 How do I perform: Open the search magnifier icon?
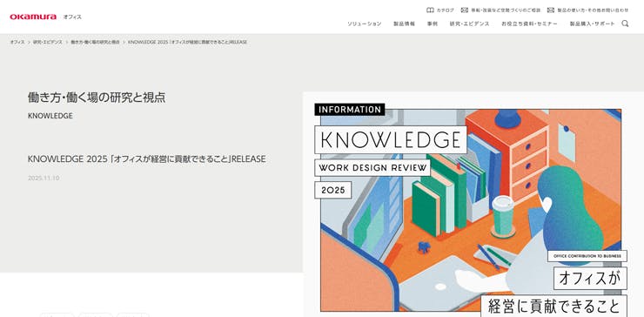tap(625, 24)
